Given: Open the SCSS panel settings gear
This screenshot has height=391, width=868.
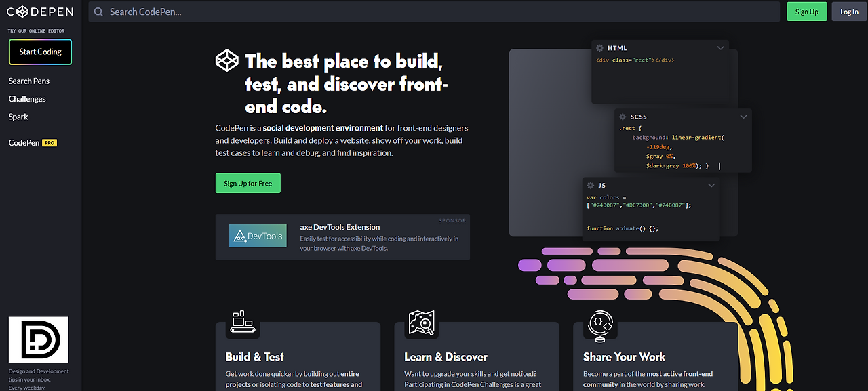Looking at the screenshot, I should click(622, 117).
